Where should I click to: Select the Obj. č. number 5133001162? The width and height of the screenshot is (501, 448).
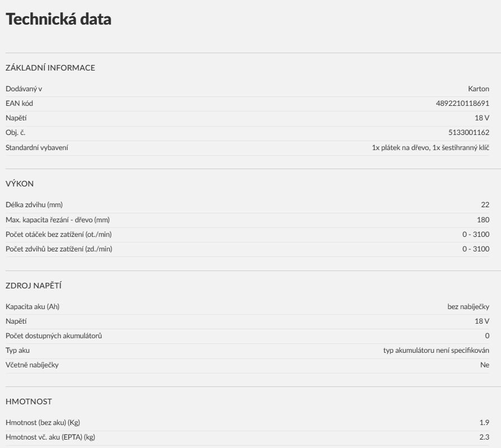469,132
